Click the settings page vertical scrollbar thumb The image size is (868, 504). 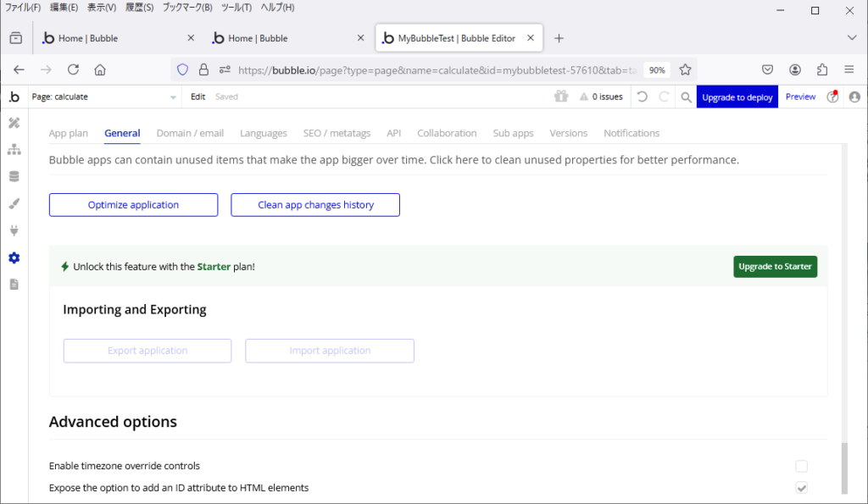pos(844,468)
